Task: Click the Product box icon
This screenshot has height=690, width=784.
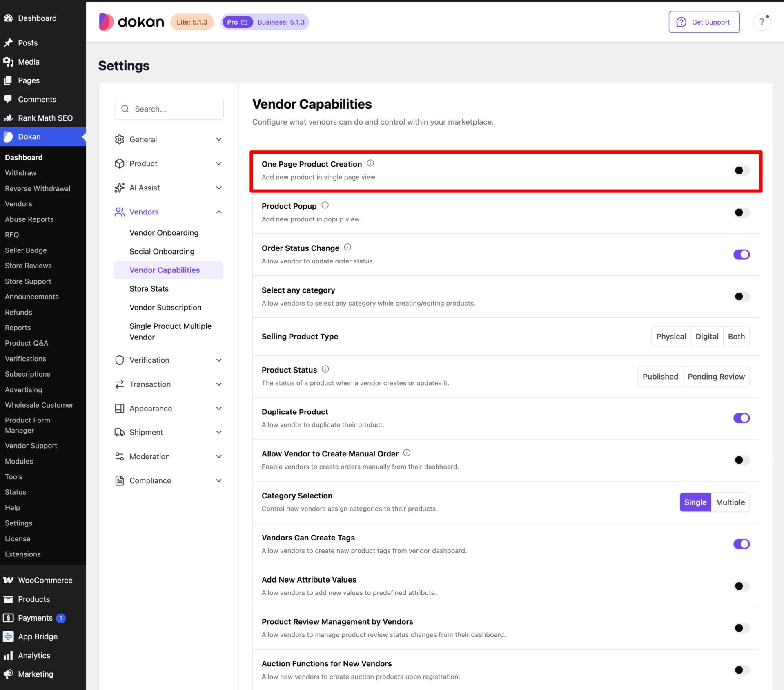Action: click(x=119, y=164)
